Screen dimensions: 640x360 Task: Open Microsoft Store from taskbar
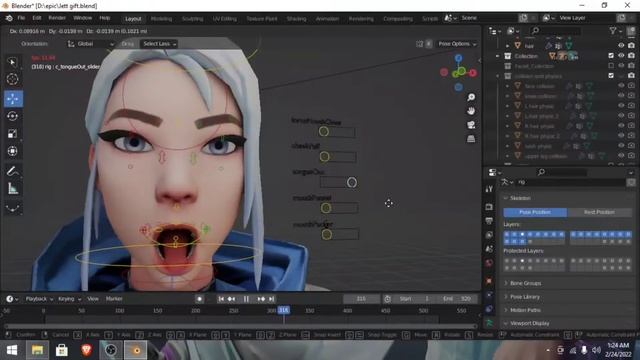(x=62, y=350)
